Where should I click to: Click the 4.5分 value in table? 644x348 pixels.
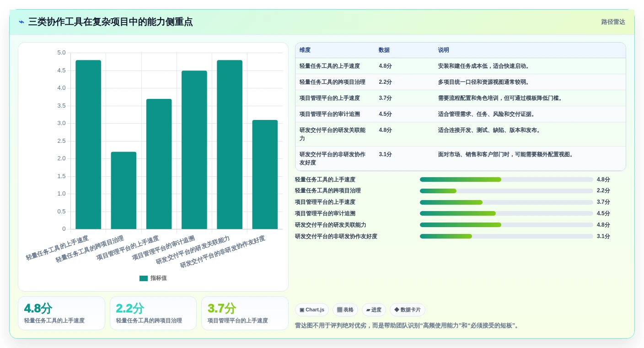pos(385,114)
